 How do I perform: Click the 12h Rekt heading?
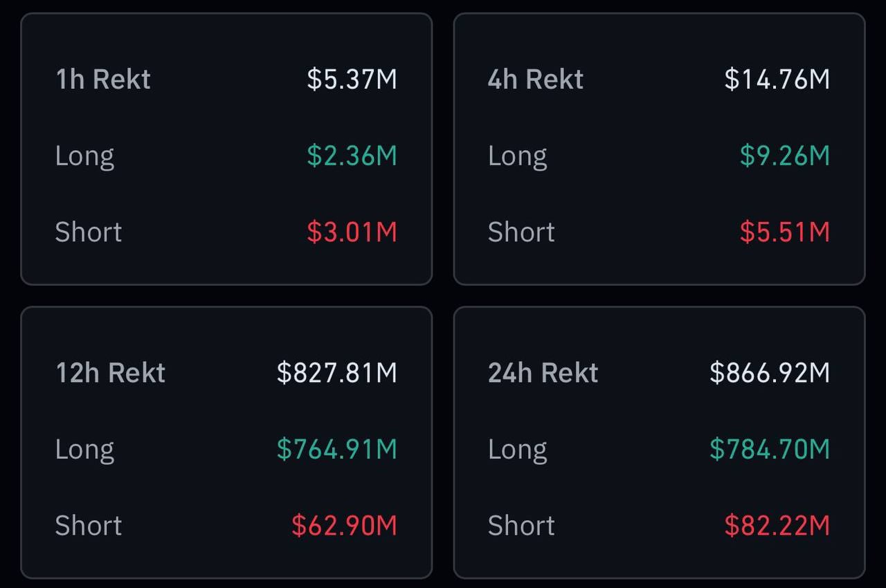[x=111, y=373]
